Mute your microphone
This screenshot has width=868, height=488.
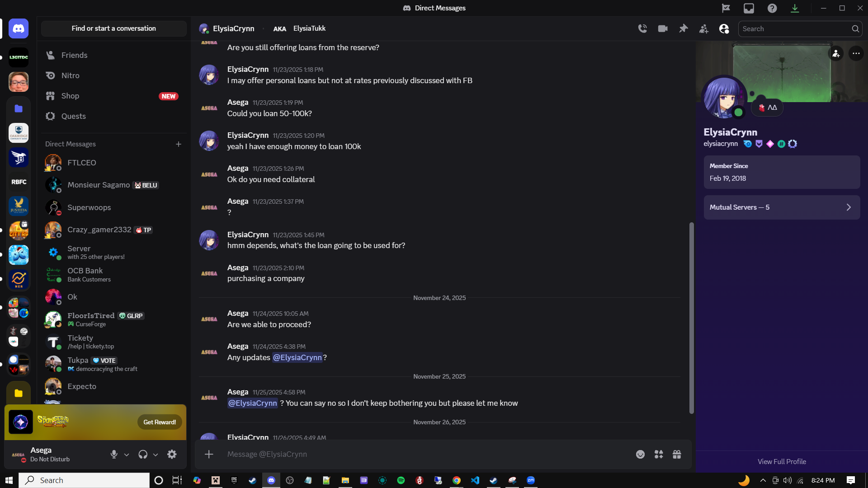coord(113,454)
